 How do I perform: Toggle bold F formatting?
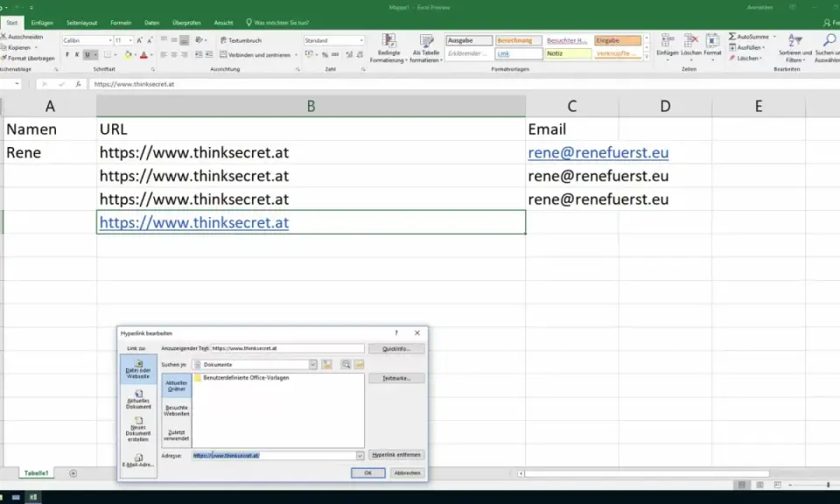(67, 54)
